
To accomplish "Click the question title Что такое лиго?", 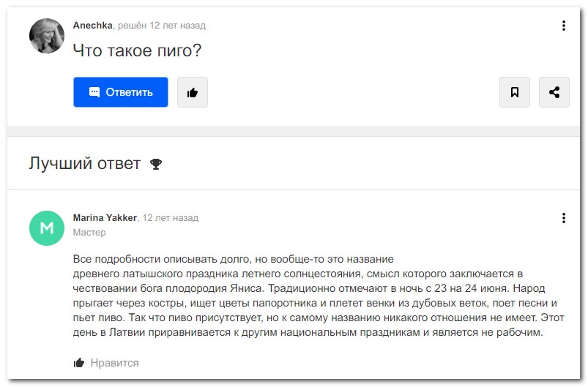I will [x=137, y=51].
